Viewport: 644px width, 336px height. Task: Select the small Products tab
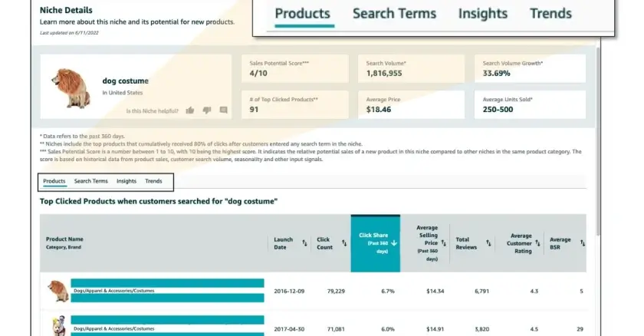pos(54,181)
